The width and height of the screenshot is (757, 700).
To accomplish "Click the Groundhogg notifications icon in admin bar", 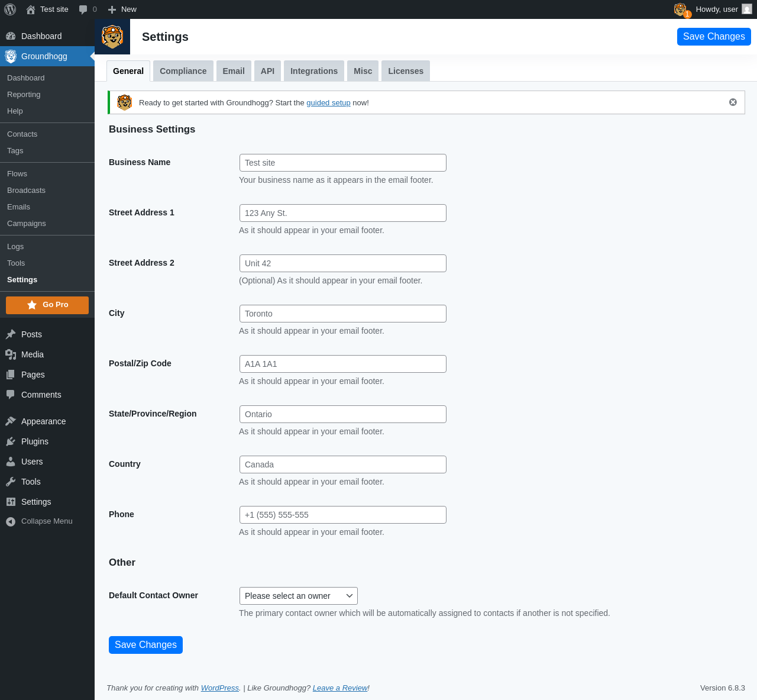I will point(682,9).
